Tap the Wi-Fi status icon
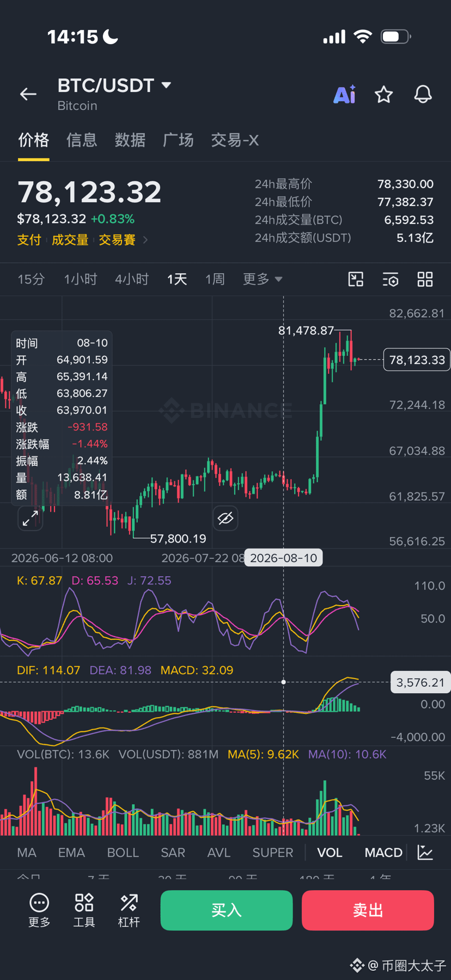 click(x=363, y=36)
